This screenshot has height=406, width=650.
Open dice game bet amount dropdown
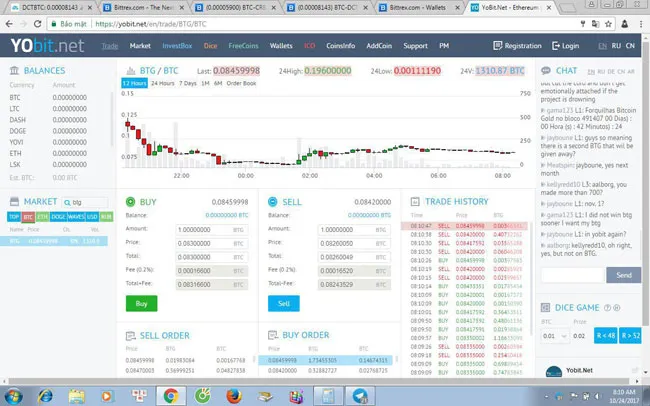pos(554,336)
